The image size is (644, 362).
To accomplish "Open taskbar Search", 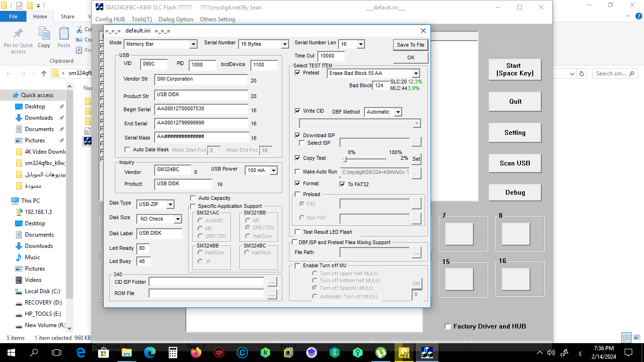I will coord(34,352).
